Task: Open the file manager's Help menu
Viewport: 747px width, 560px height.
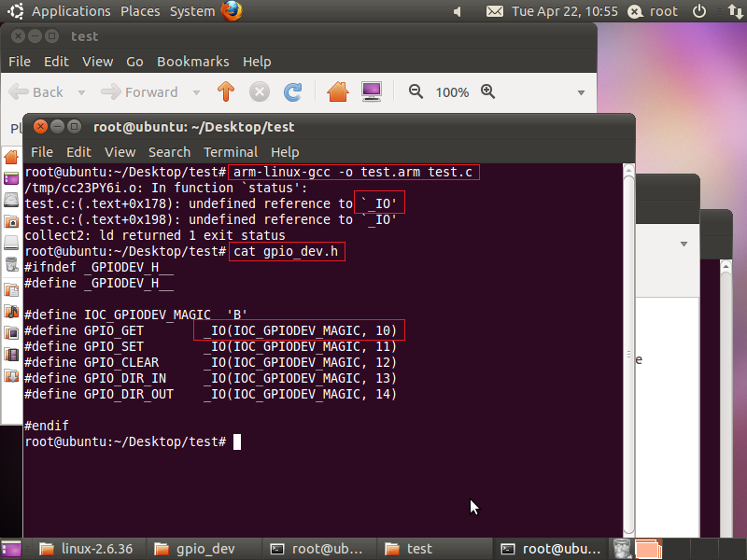Action: coord(257,62)
